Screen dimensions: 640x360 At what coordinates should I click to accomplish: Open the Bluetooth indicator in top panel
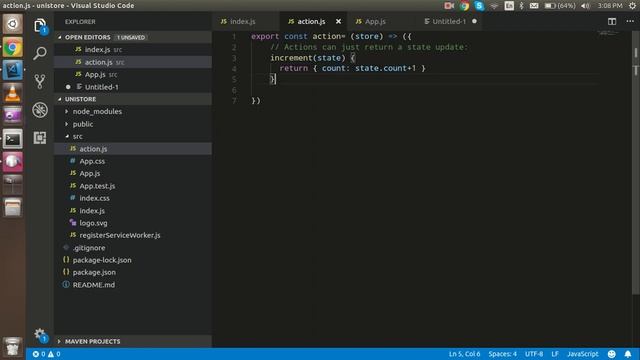tap(521, 6)
